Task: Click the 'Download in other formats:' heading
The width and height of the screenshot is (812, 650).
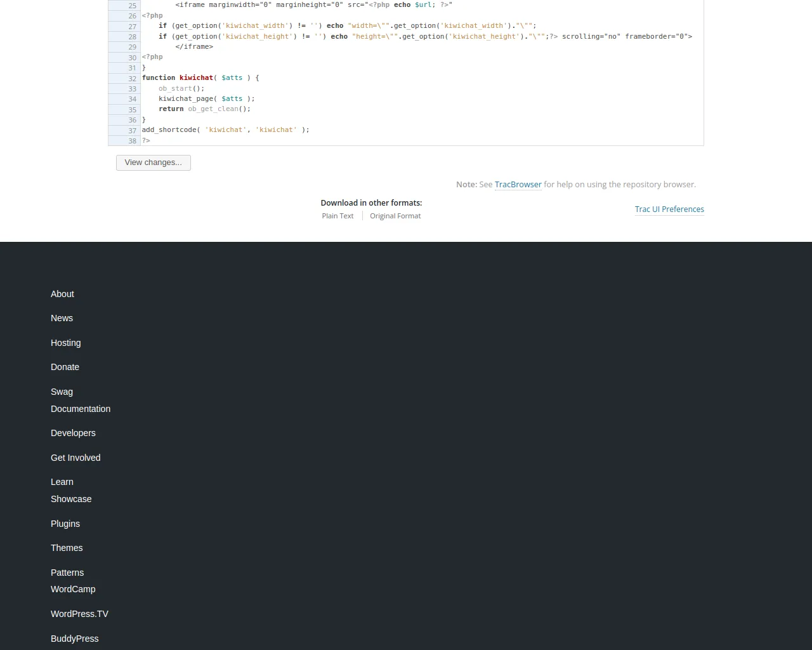Action: coord(371,203)
